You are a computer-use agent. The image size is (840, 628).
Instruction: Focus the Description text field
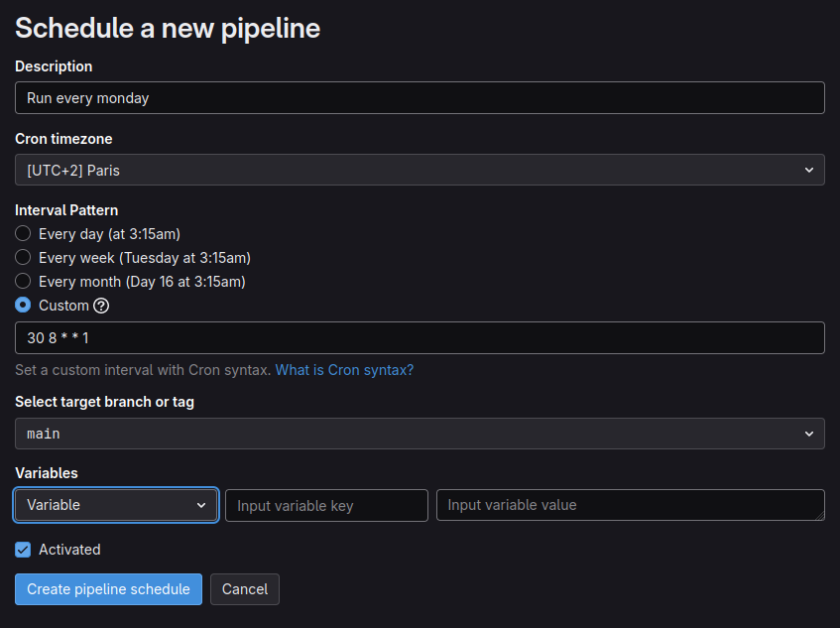click(x=420, y=98)
